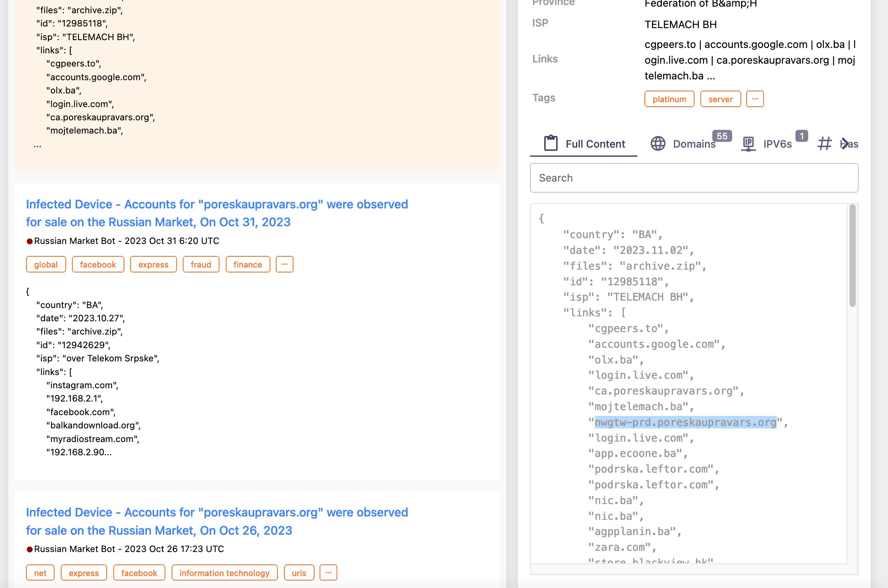Expand more tags after the finance tag
Viewport: 888px width, 588px height.
tap(284, 264)
